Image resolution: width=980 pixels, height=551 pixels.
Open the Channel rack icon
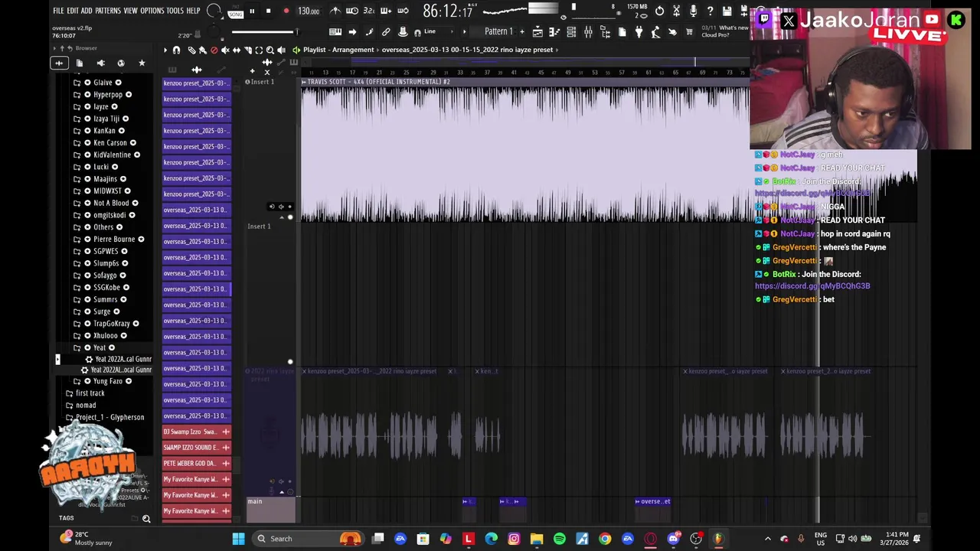pos(571,31)
